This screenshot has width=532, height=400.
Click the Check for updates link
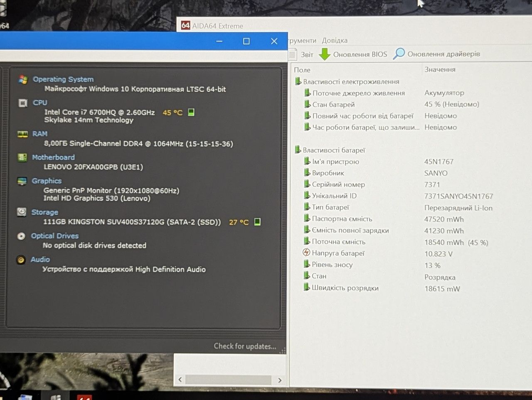[245, 346]
